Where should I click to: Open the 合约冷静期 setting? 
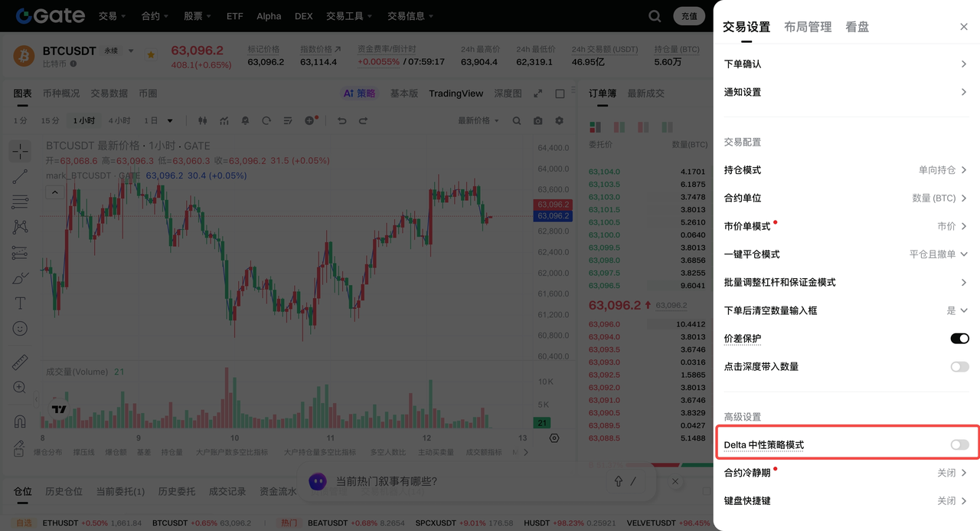tap(846, 473)
